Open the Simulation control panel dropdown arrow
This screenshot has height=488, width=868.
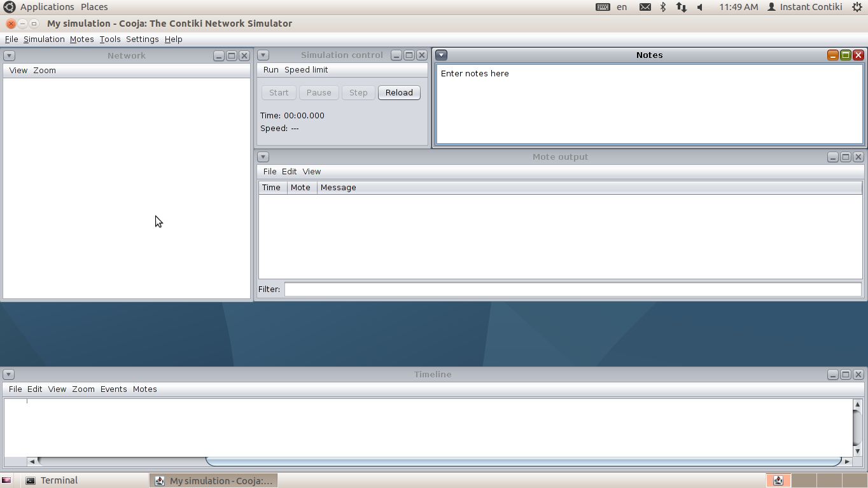click(x=263, y=55)
